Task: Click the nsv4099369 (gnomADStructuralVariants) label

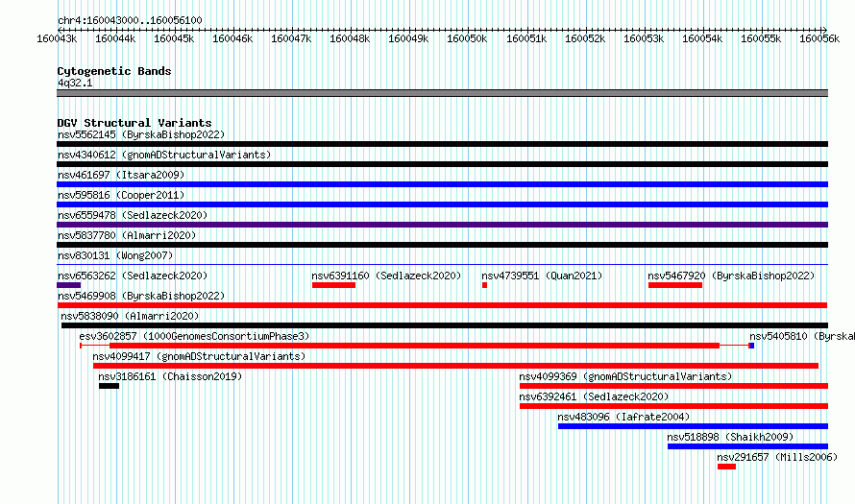Action: click(x=625, y=376)
